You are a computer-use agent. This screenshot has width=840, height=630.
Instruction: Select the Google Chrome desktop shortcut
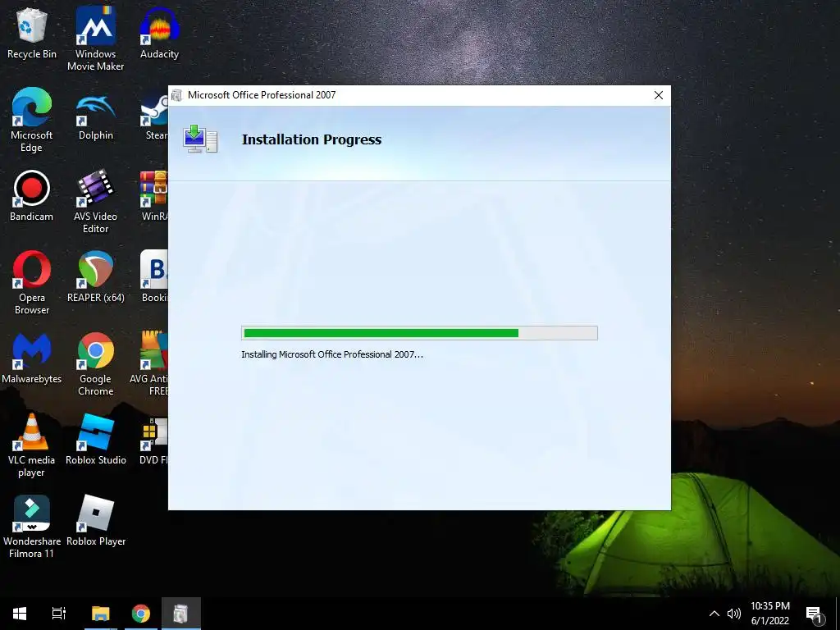pyautogui.click(x=96, y=364)
